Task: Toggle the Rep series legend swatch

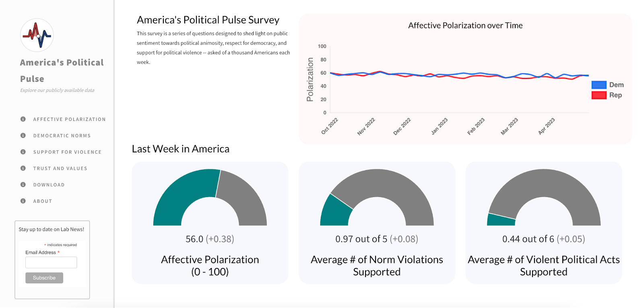Action: [599, 95]
